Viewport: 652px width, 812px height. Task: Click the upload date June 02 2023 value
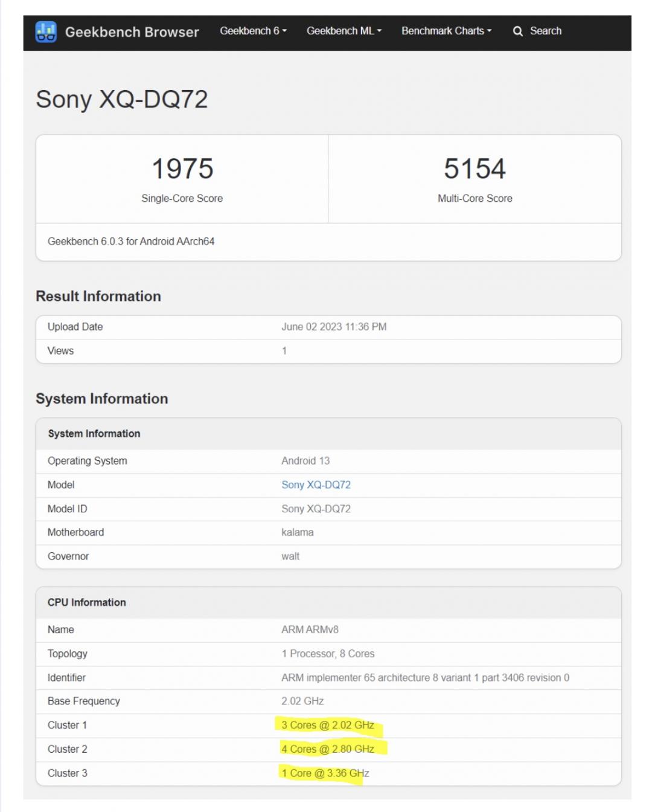[334, 327]
